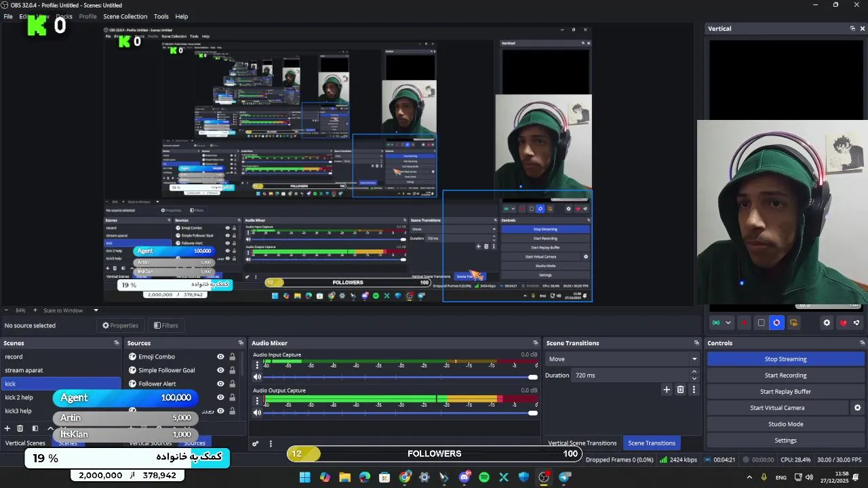Float the Scenes dock panel

click(116, 343)
